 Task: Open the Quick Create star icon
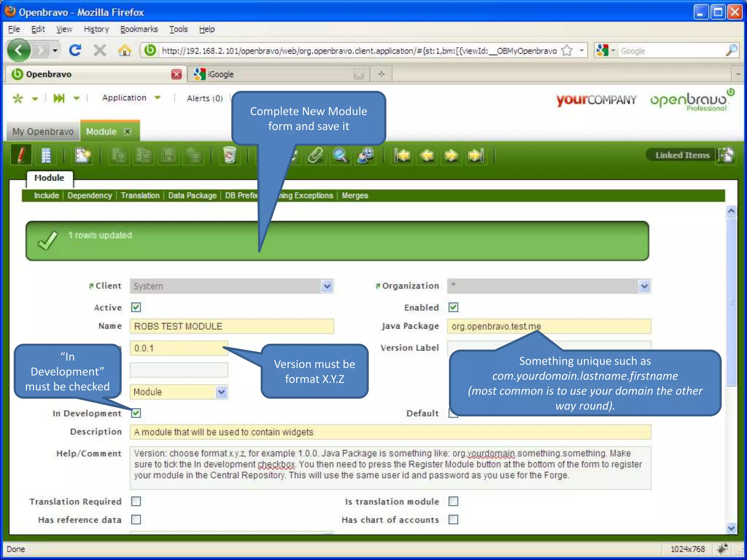point(18,98)
